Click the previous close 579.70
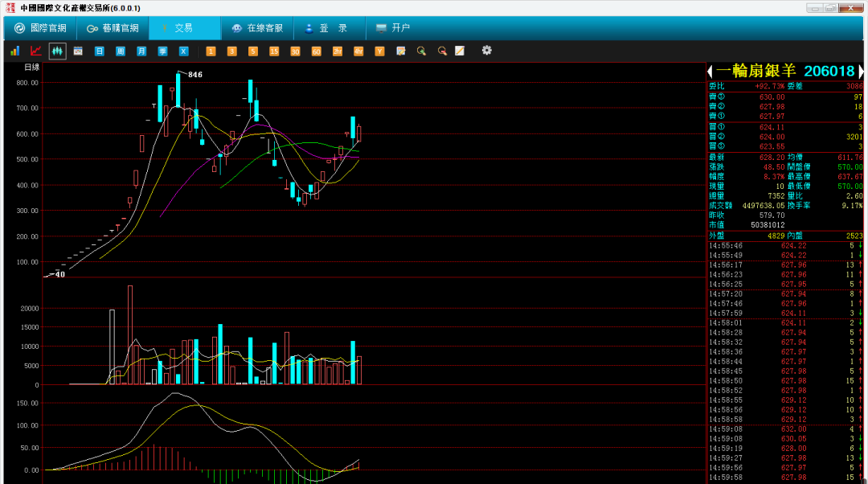868x484 pixels. (x=772, y=215)
